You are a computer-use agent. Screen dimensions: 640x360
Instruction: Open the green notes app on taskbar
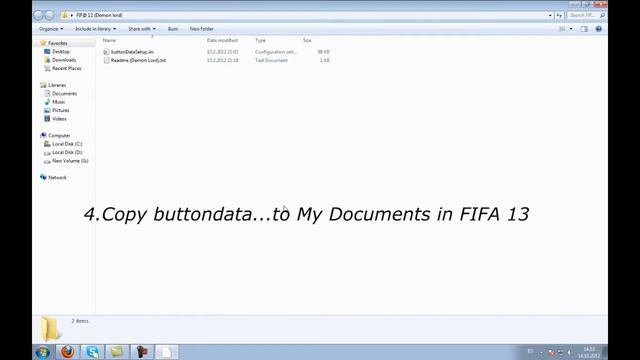point(117,352)
